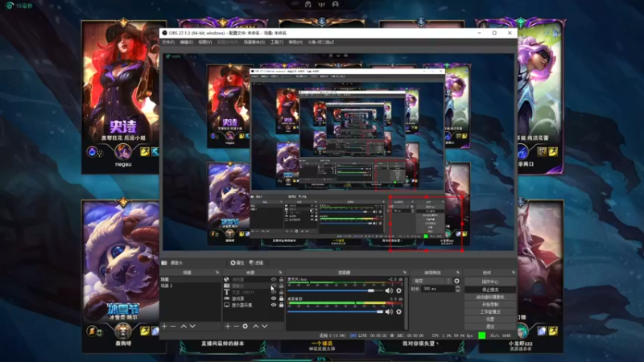The width and height of the screenshot is (644, 362).
Task: Open the 视图(V) menu in OBS
Action: 205,43
